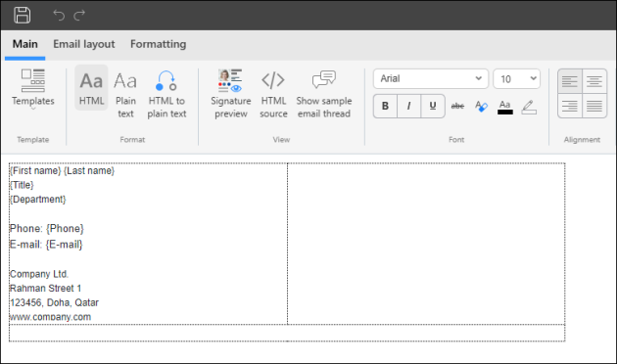Image resolution: width=617 pixels, height=364 pixels.
Task: Undo the last change
Action: click(x=59, y=16)
